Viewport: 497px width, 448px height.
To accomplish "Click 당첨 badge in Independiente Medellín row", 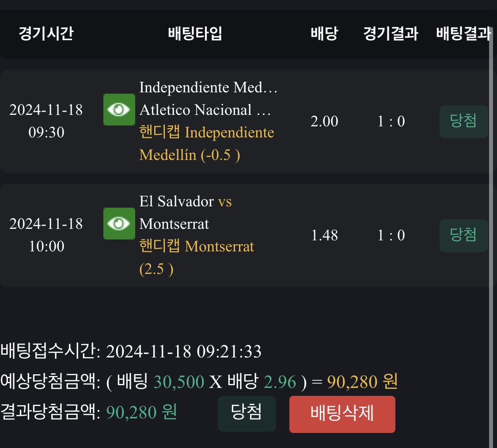I will pos(463,121).
